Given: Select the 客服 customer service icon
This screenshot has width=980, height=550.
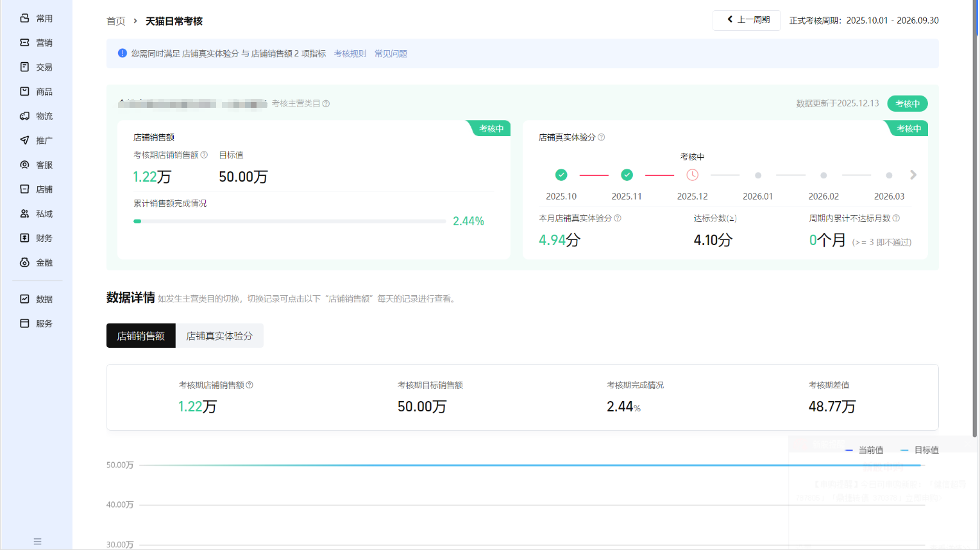Looking at the screenshot, I should click(25, 165).
